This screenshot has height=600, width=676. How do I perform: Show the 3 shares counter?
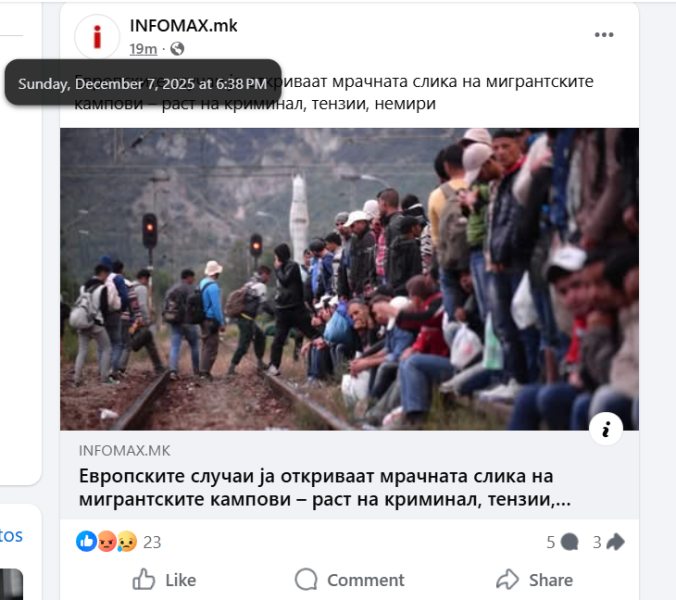pos(608,542)
